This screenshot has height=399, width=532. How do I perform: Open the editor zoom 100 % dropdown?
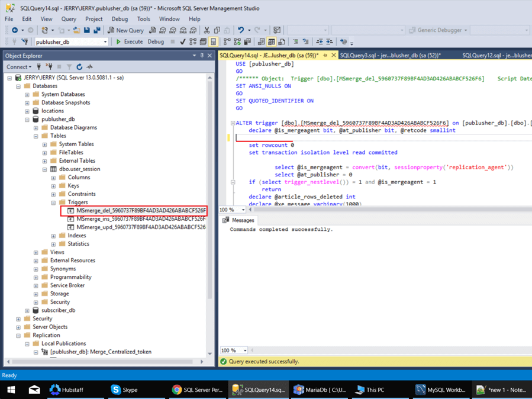(241, 210)
